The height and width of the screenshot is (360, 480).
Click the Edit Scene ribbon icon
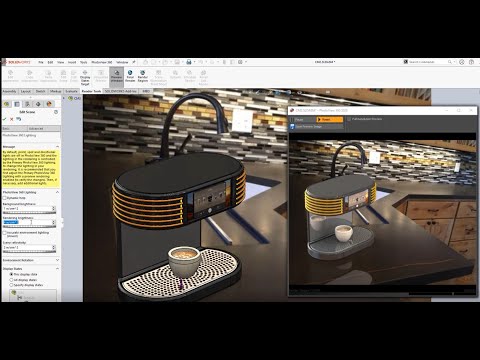[x=63, y=76]
